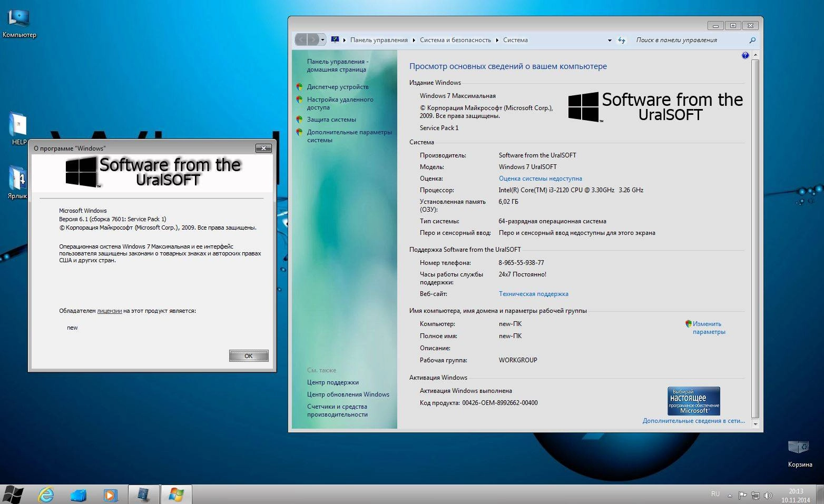Select Система breadcrumb item
Screen dimensions: 824x504
click(515, 40)
